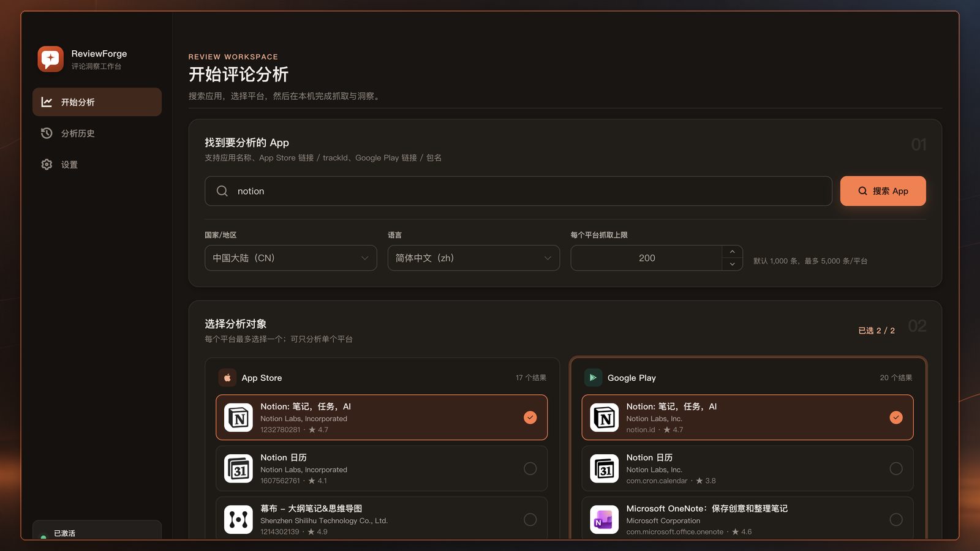Click the 17 个结果 count

531,378
